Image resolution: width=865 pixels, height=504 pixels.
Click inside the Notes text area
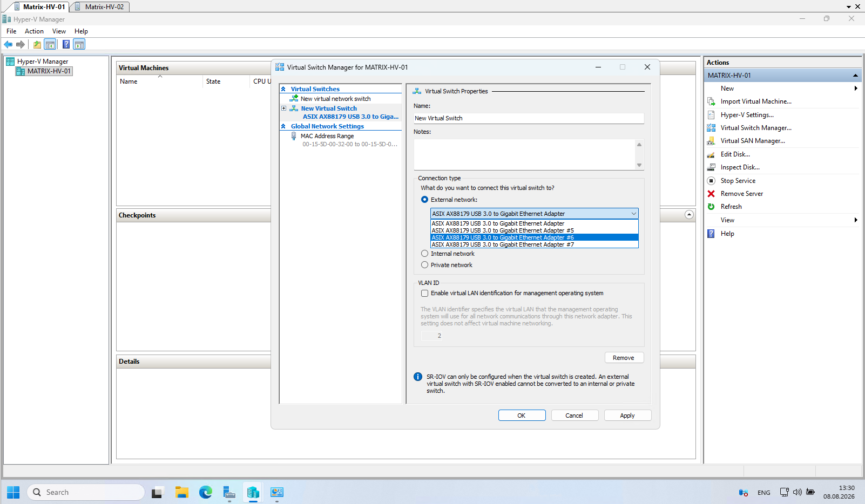click(x=524, y=154)
